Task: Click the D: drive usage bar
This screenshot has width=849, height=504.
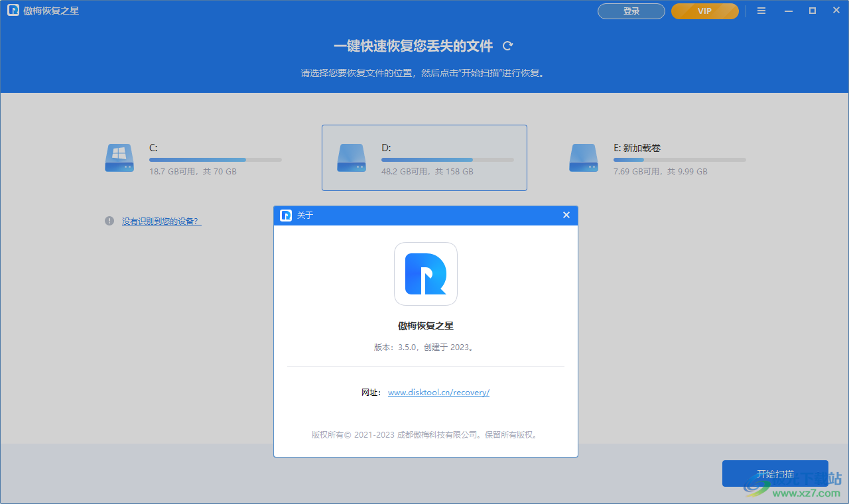Action: point(448,160)
